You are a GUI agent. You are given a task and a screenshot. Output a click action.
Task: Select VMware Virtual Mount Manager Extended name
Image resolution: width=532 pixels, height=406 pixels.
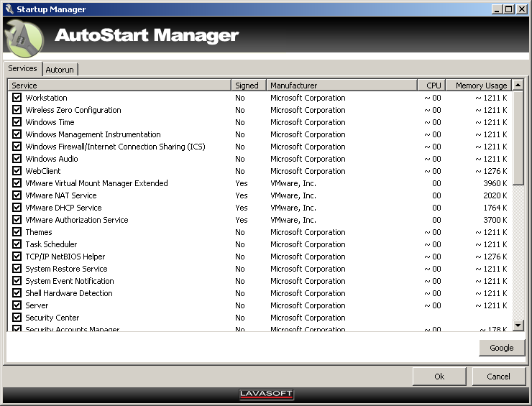[97, 183]
